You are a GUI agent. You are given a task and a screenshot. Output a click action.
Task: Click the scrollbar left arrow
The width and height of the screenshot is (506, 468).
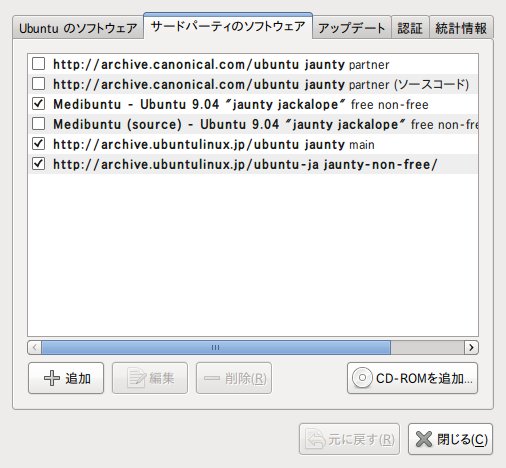pyautogui.click(x=35, y=348)
